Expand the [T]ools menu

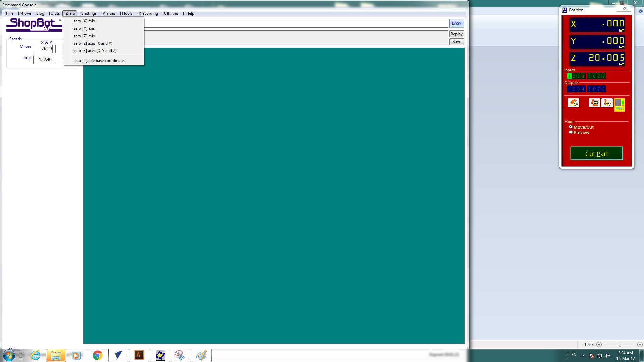(126, 13)
